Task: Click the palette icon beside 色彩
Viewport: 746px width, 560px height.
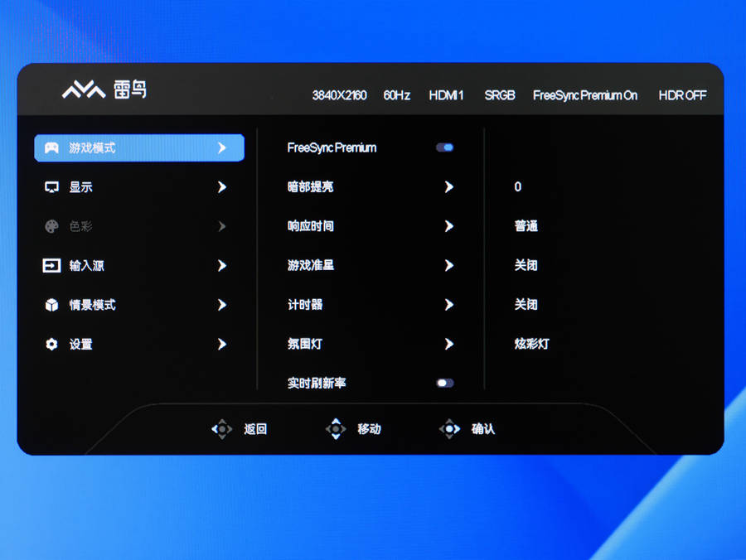Action: [x=51, y=226]
